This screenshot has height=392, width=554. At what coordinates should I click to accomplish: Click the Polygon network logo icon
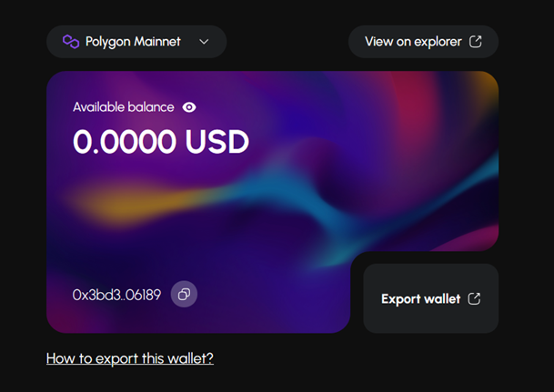[71, 42]
